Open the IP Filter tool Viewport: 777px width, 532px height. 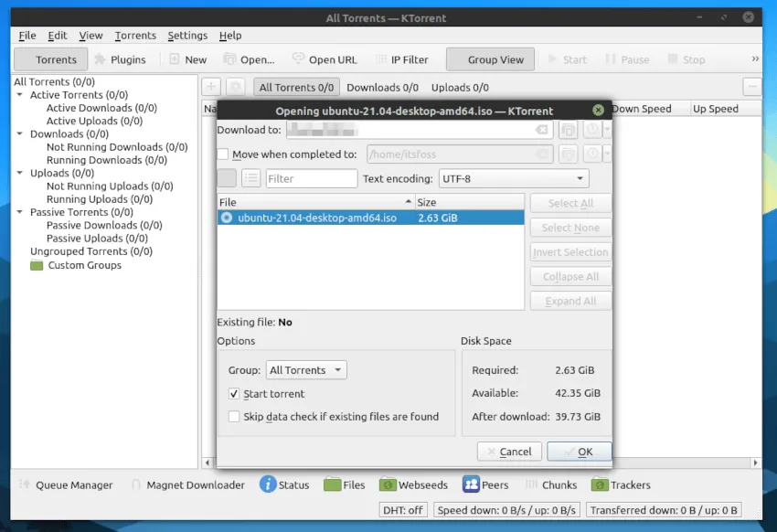[400, 59]
